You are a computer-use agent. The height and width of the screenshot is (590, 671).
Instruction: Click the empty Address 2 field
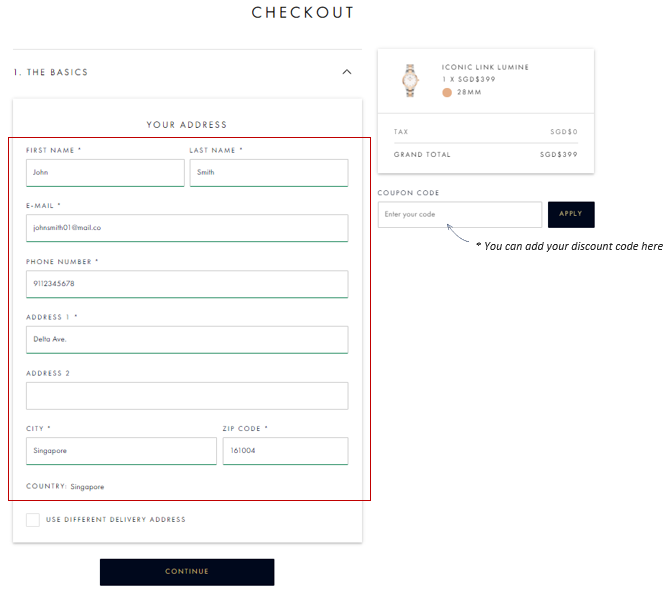(x=187, y=395)
